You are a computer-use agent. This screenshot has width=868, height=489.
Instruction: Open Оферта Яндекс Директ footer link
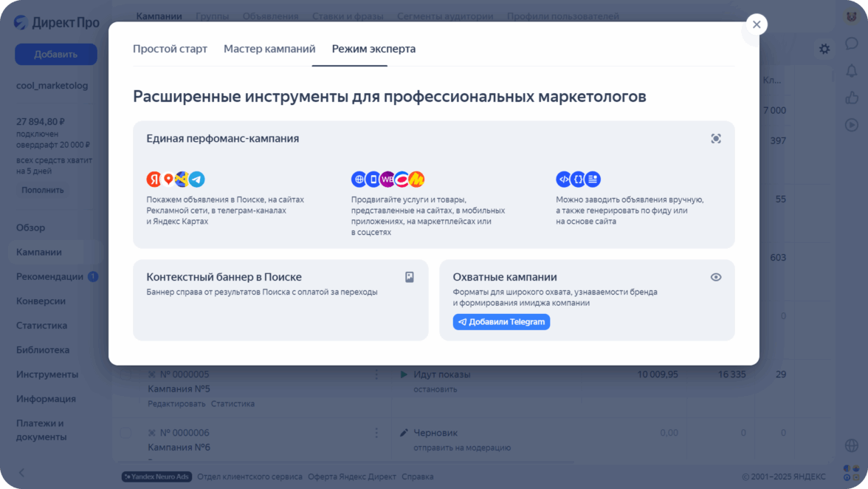pyautogui.click(x=351, y=476)
